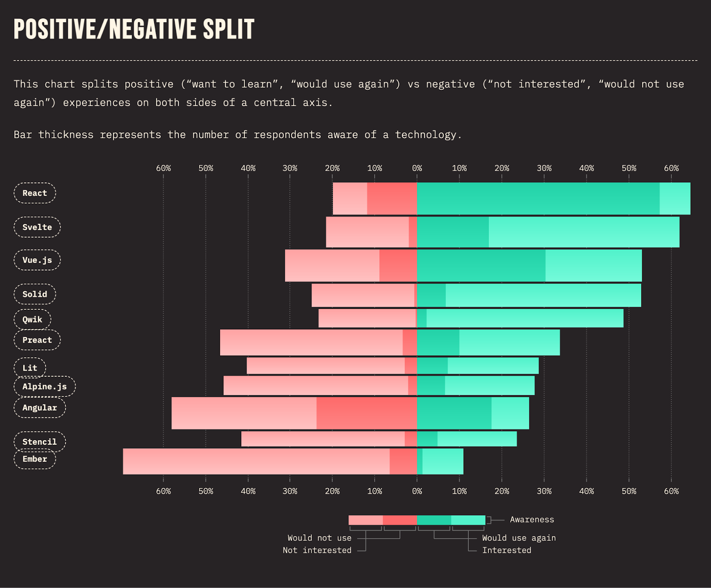
Task: Choose the Lit label pill
Action: coord(30,368)
